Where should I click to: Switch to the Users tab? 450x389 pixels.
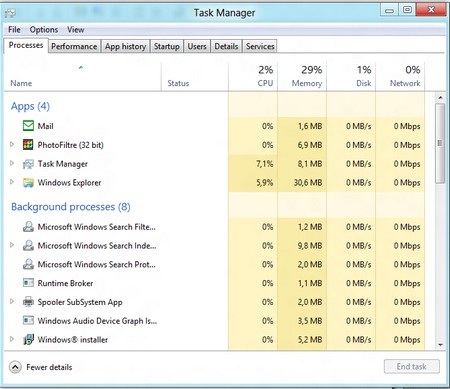click(197, 46)
